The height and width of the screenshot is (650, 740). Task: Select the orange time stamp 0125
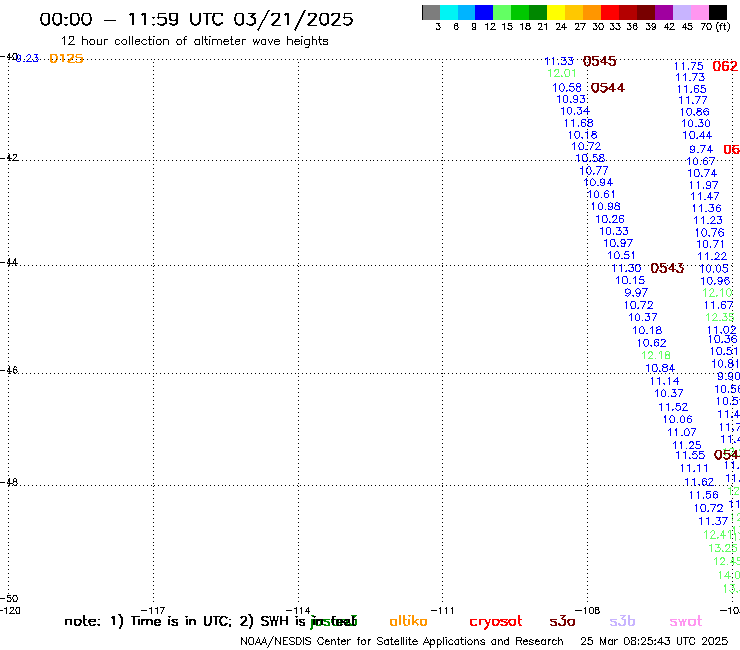point(66,58)
